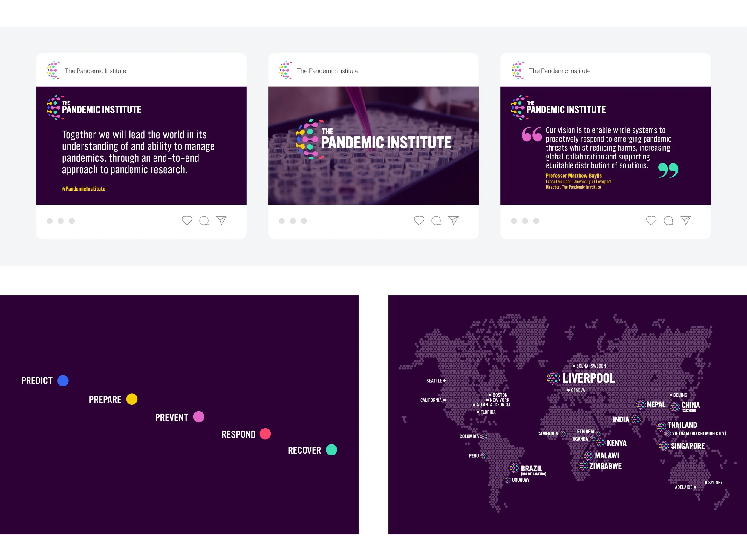Click the Malawi marker icon

tap(589, 455)
